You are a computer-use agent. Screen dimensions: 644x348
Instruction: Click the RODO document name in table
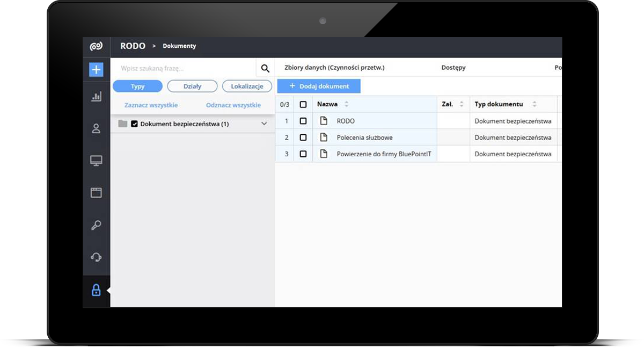(x=346, y=121)
